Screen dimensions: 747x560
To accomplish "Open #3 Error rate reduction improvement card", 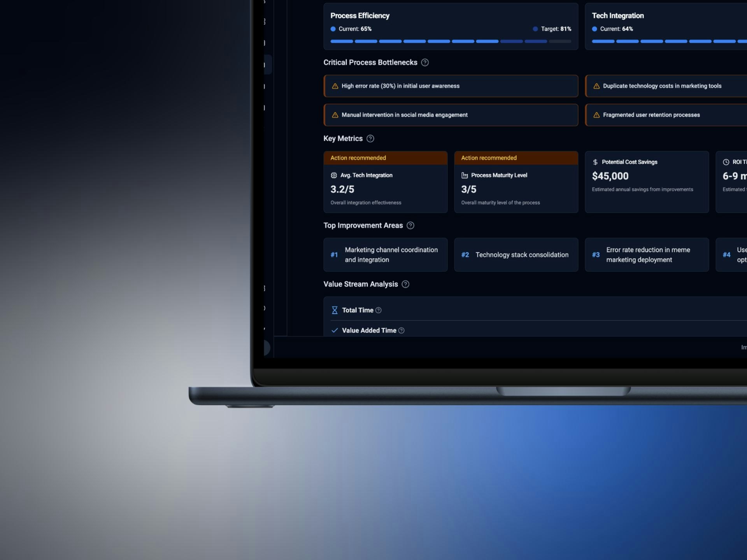I will point(647,255).
